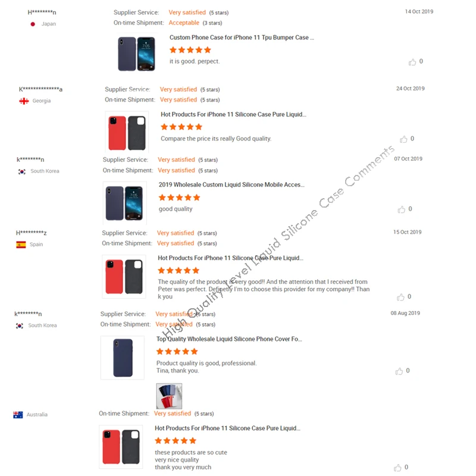Viewport: 476px width, 476px height.
Task: Click reviewer name H*********z
Action: click(32, 233)
